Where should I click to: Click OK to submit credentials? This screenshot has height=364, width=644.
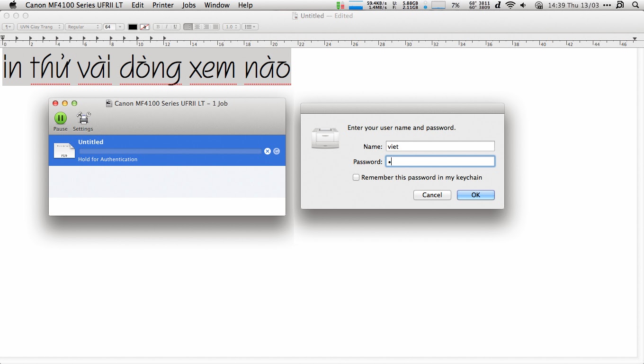point(475,195)
